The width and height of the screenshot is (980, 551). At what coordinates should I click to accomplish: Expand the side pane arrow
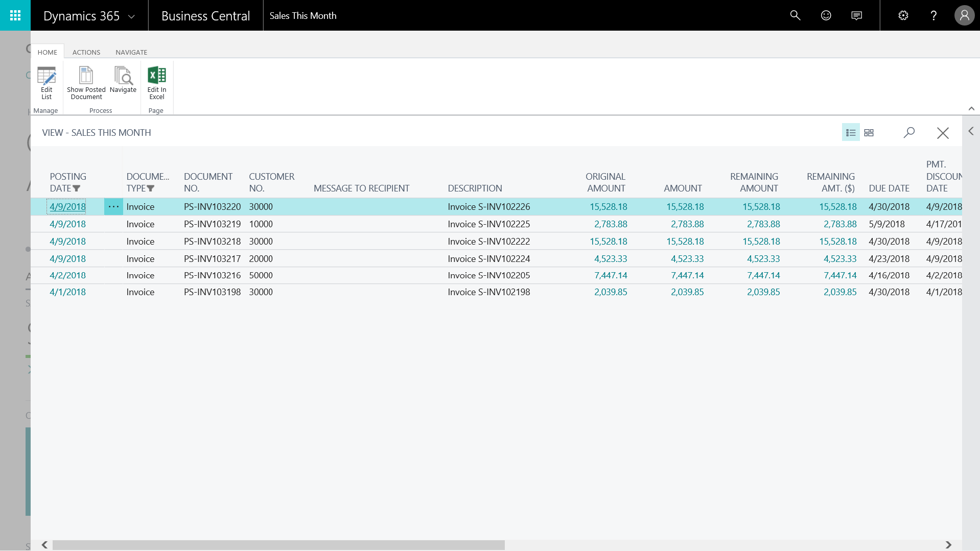[971, 131]
